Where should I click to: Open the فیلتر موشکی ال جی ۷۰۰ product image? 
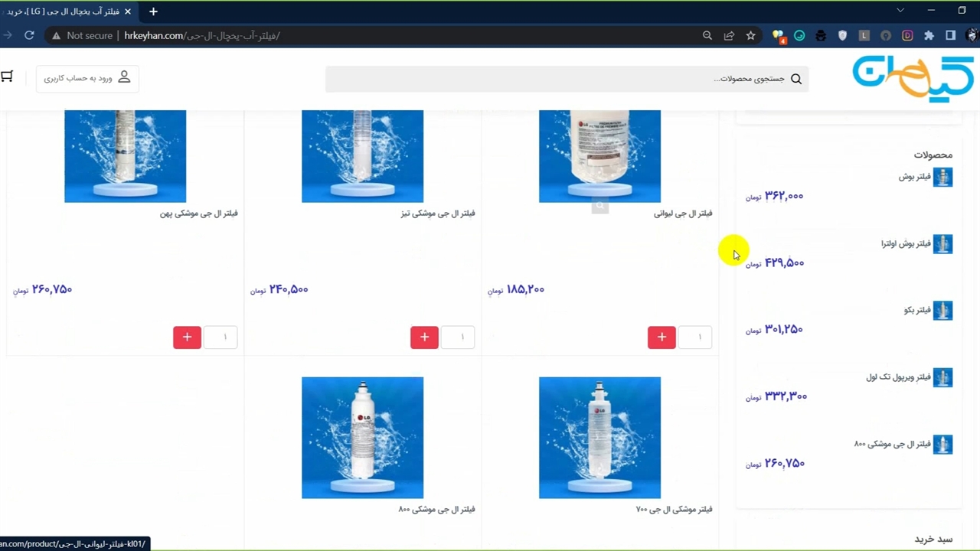[599, 437]
